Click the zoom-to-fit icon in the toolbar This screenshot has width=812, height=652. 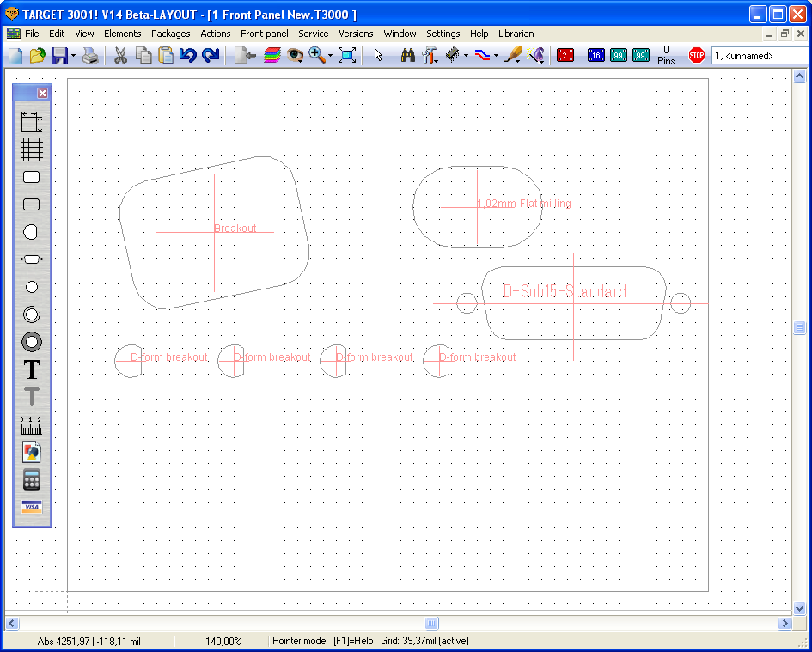(347, 55)
